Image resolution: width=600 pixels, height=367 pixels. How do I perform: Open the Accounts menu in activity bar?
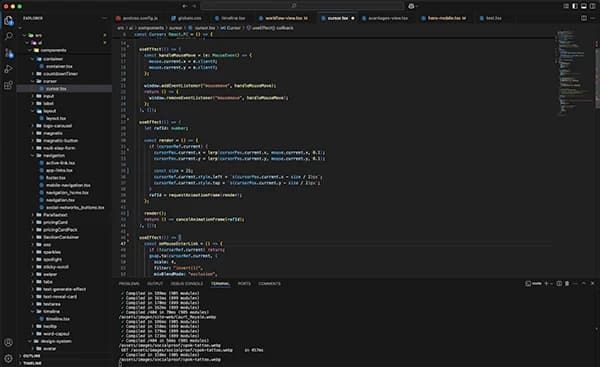coord(8,342)
